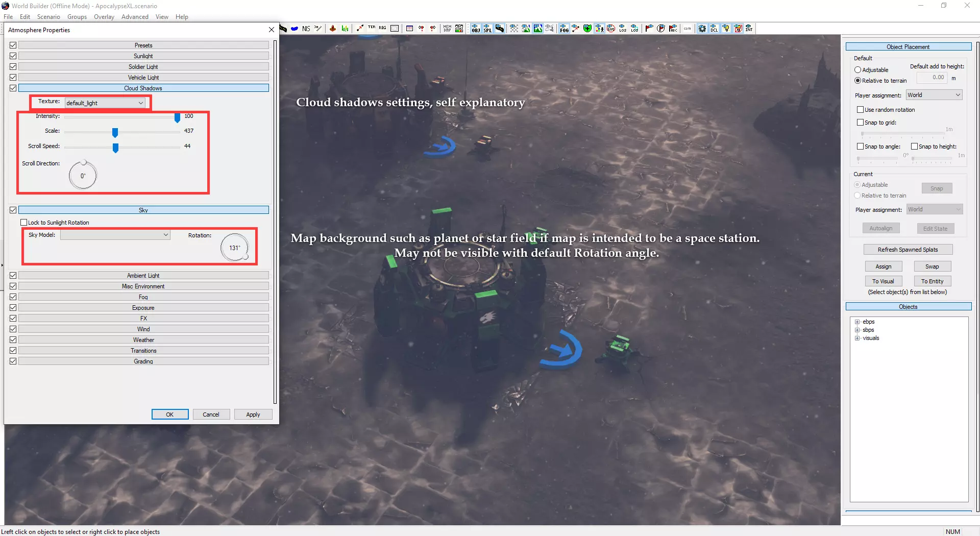Toggle the terrain mountains visibility icon
Image resolution: width=980 pixels, height=536 pixels.
click(x=538, y=29)
